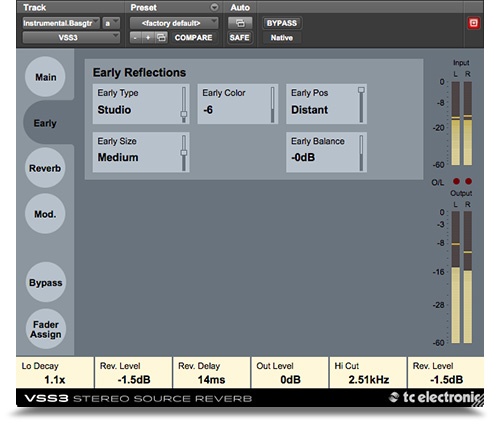This screenshot has height=427, width=500.
Task: Select the first Rev. Level -1.5dB field
Action: [133, 373]
